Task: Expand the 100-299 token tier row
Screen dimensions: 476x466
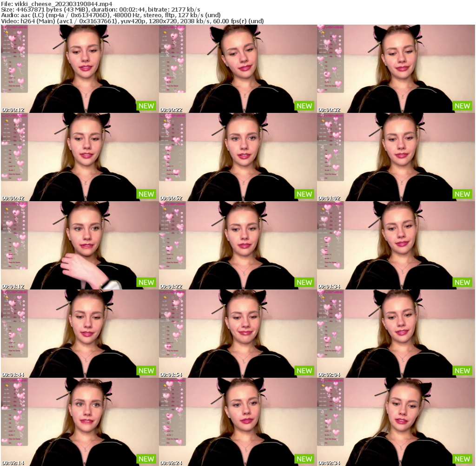Action: pyautogui.click(x=10, y=44)
